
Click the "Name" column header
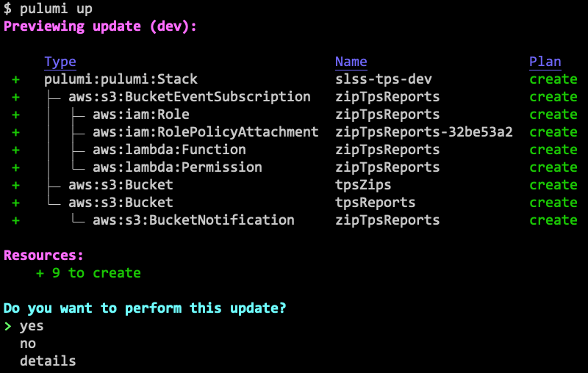point(351,62)
